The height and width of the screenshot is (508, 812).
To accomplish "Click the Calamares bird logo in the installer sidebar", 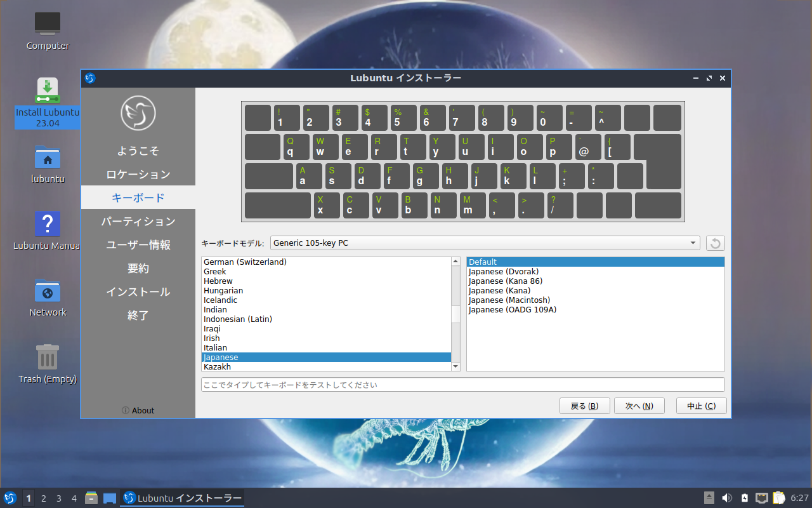I will [x=138, y=113].
